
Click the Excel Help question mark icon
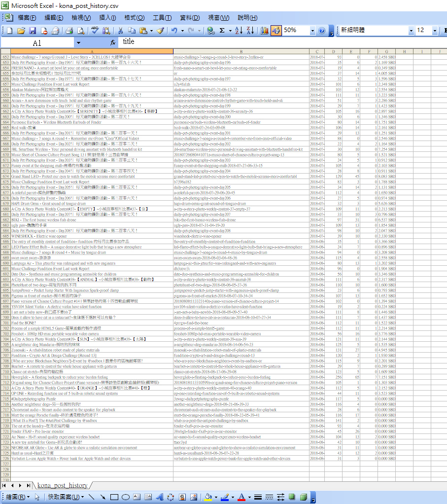[322, 31]
